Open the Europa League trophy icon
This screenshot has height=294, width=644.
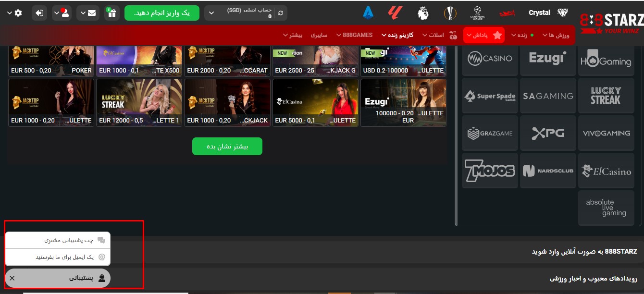coord(450,13)
